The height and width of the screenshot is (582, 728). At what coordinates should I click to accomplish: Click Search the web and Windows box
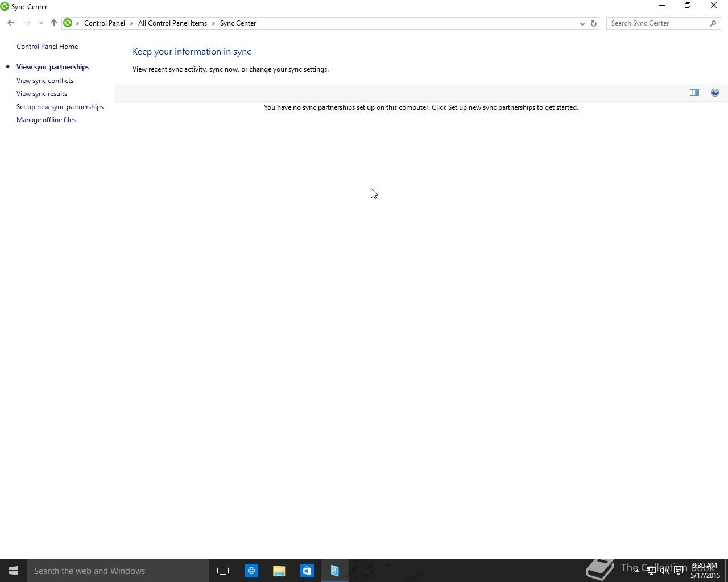(118, 571)
